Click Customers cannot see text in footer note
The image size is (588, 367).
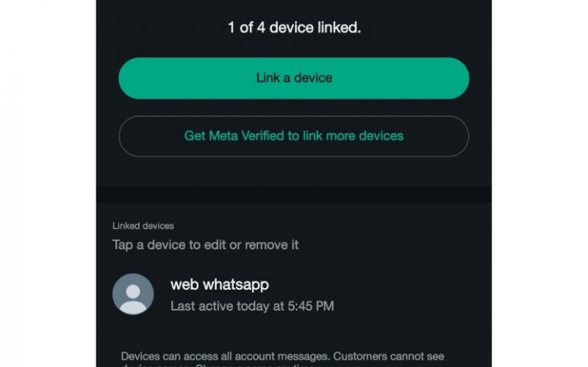pos(389,356)
